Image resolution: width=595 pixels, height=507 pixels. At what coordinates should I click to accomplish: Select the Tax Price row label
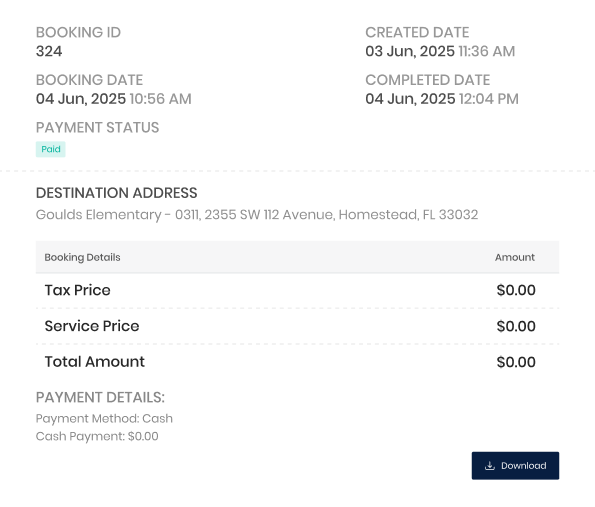coord(77,290)
